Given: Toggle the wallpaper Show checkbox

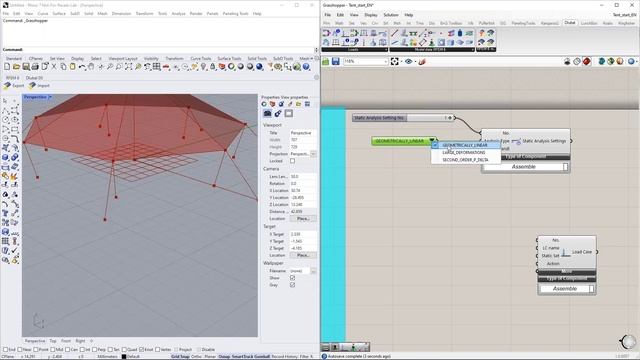Looking at the screenshot, I should (292, 278).
